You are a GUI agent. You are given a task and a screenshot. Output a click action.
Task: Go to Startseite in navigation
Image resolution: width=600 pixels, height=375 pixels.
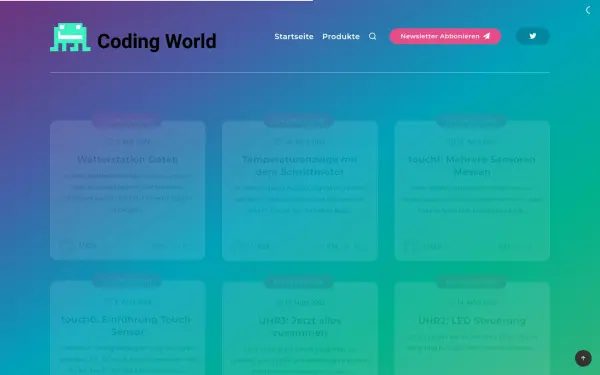[294, 36]
